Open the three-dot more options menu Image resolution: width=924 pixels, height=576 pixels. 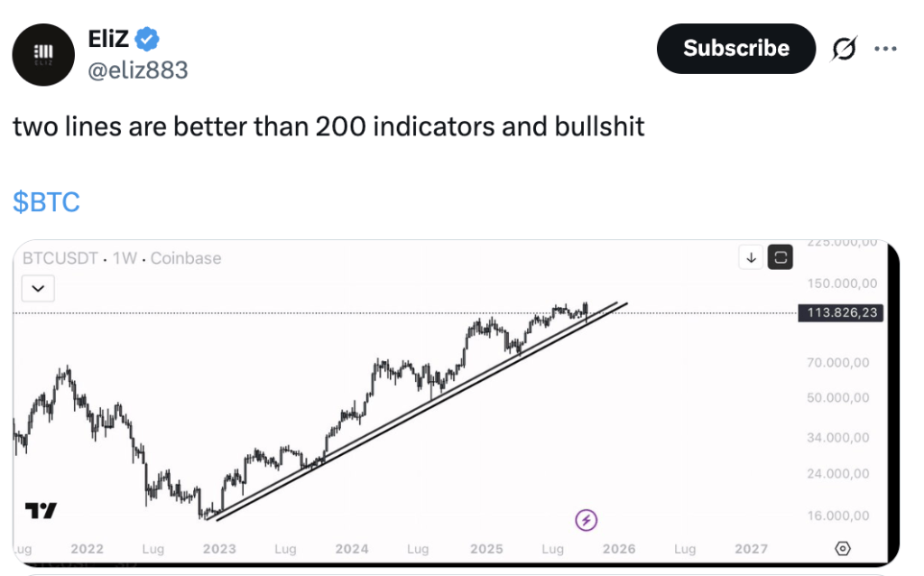[x=885, y=49]
